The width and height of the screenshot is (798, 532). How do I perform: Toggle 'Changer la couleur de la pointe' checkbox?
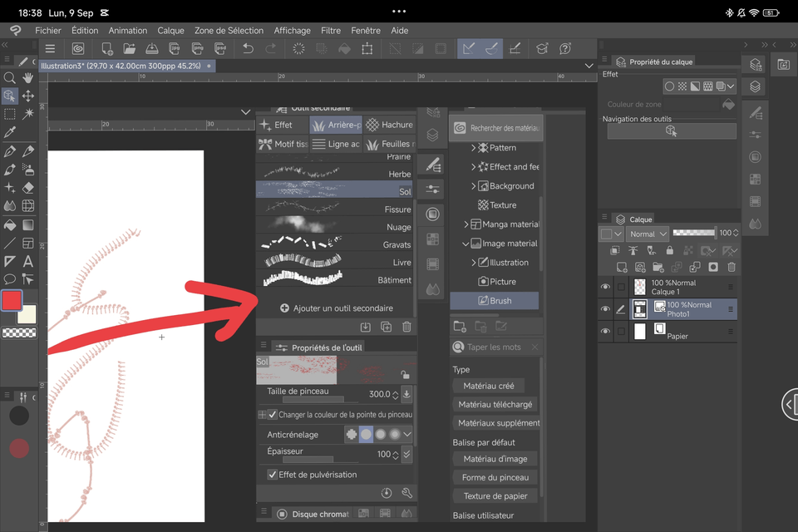[x=273, y=415]
